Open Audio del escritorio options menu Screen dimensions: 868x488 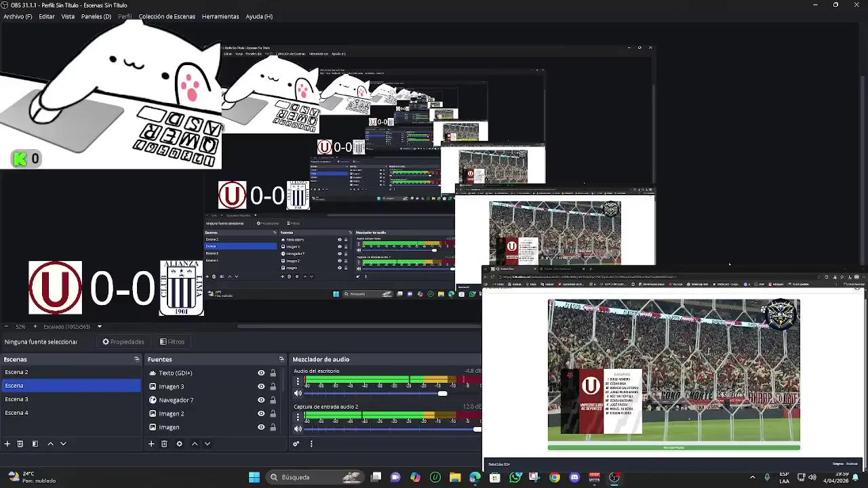coord(297,382)
